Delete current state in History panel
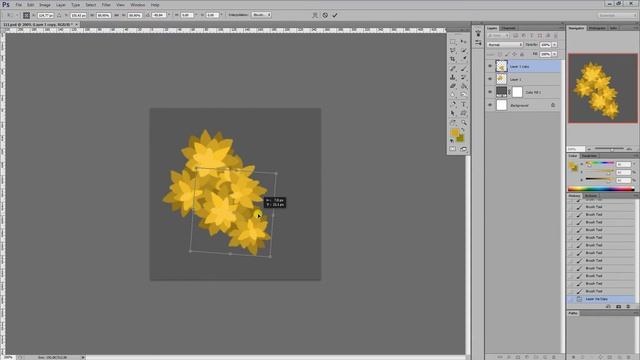Viewport: 640px width, 360px height. coord(628,306)
